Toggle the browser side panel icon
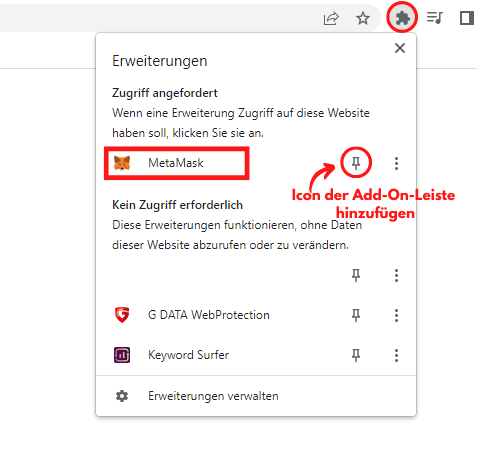477x453 pixels. coord(467,18)
